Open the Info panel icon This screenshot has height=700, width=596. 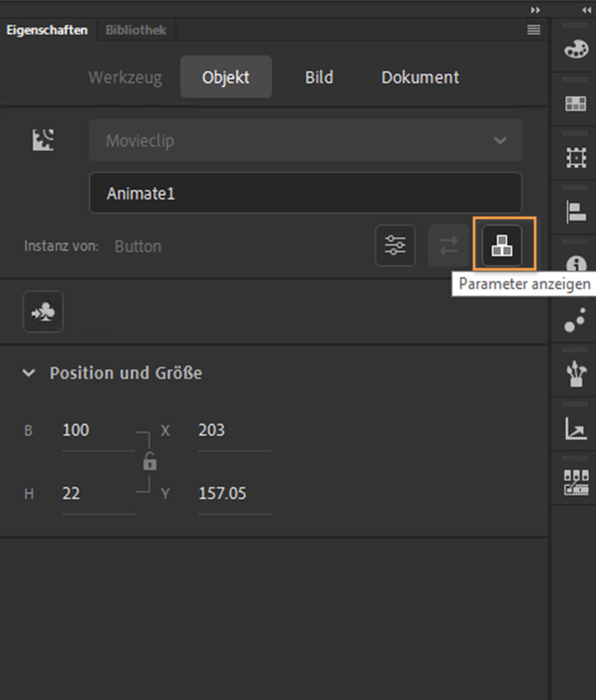click(576, 264)
